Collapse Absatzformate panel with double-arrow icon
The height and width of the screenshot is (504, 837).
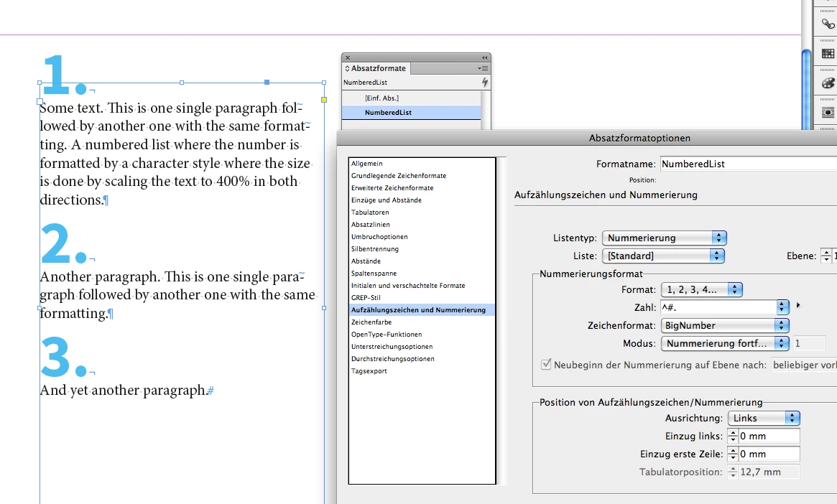pyautogui.click(x=485, y=57)
